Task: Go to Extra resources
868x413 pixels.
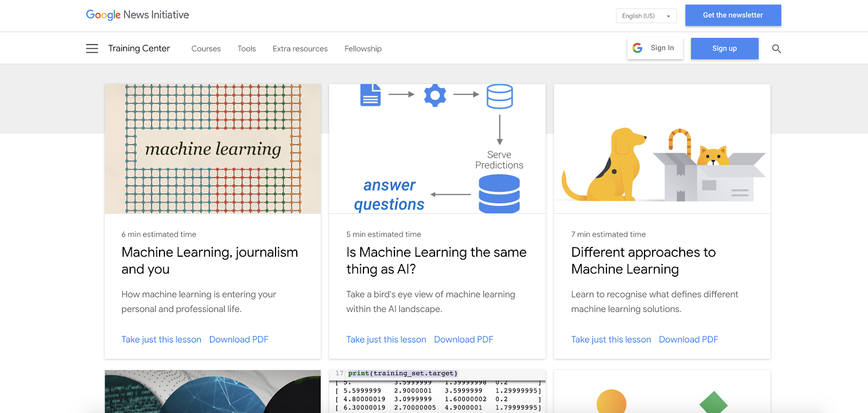Action: coord(300,49)
